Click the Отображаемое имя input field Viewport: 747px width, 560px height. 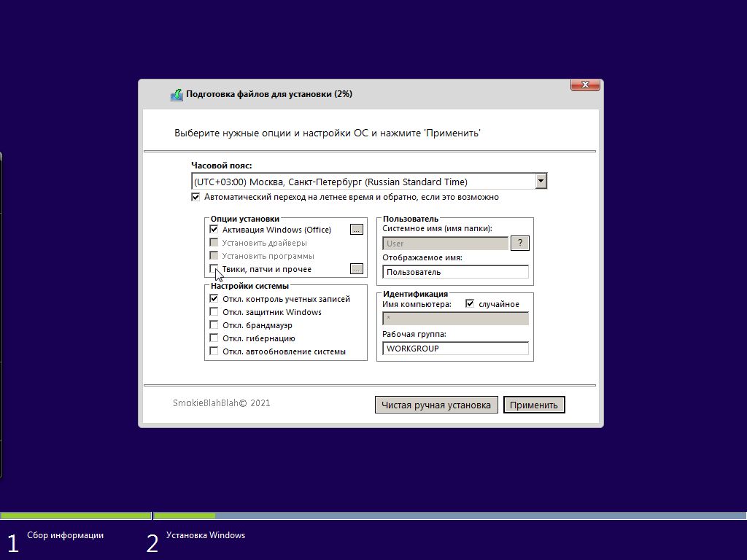click(x=455, y=272)
